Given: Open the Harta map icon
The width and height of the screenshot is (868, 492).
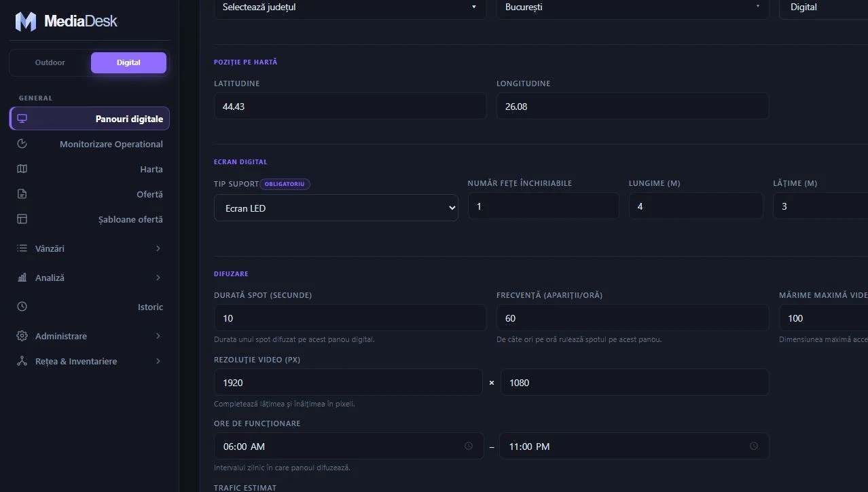Looking at the screenshot, I should [x=22, y=169].
